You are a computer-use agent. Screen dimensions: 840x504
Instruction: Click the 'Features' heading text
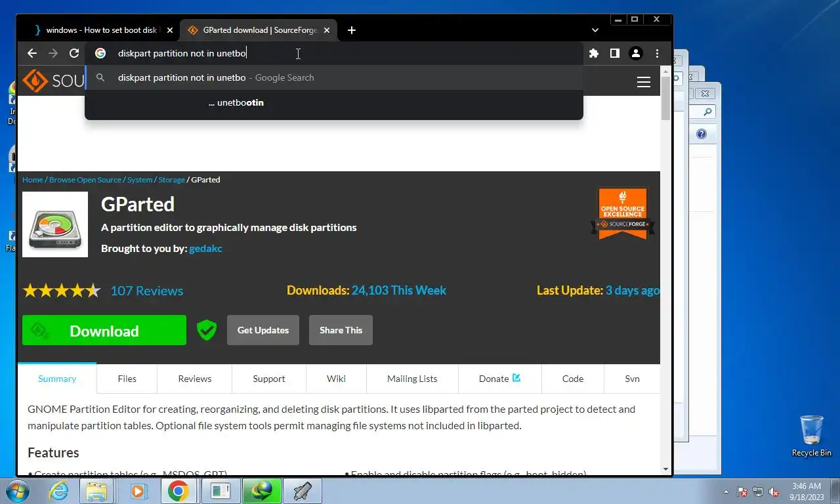[53, 453]
